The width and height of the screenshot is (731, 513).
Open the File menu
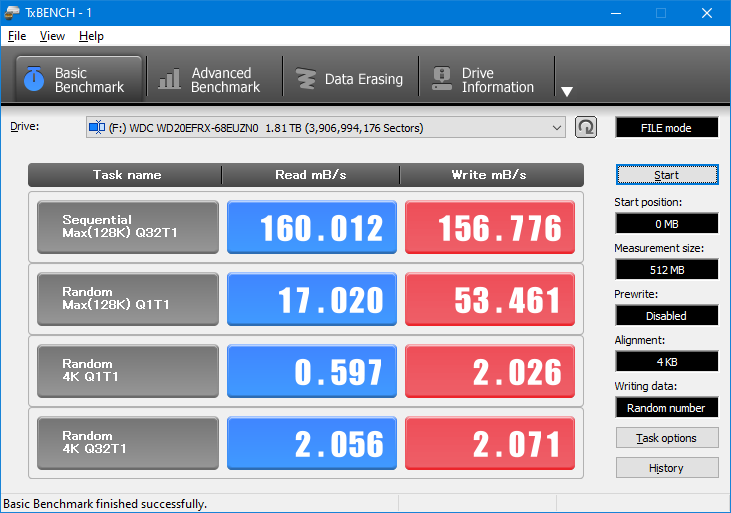(17, 36)
